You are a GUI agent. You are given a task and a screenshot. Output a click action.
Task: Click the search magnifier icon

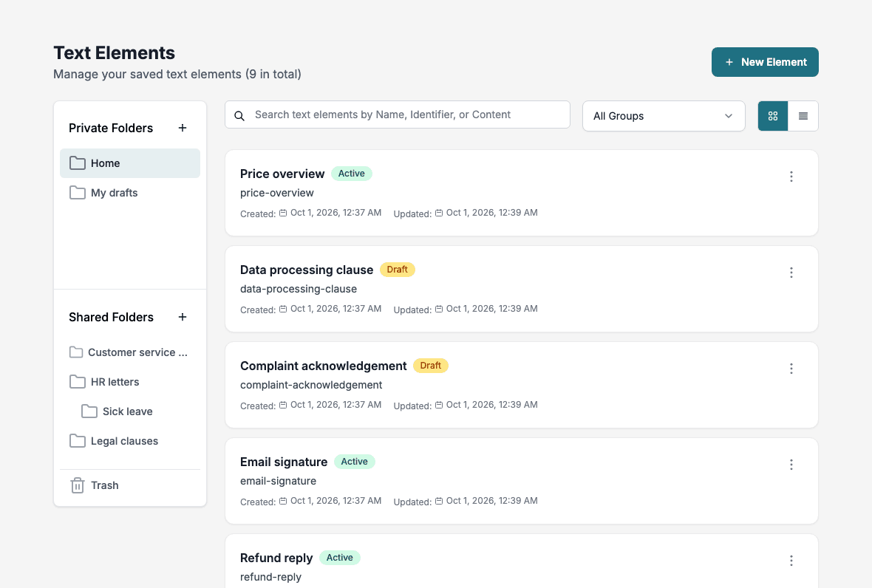click(239, 115)
